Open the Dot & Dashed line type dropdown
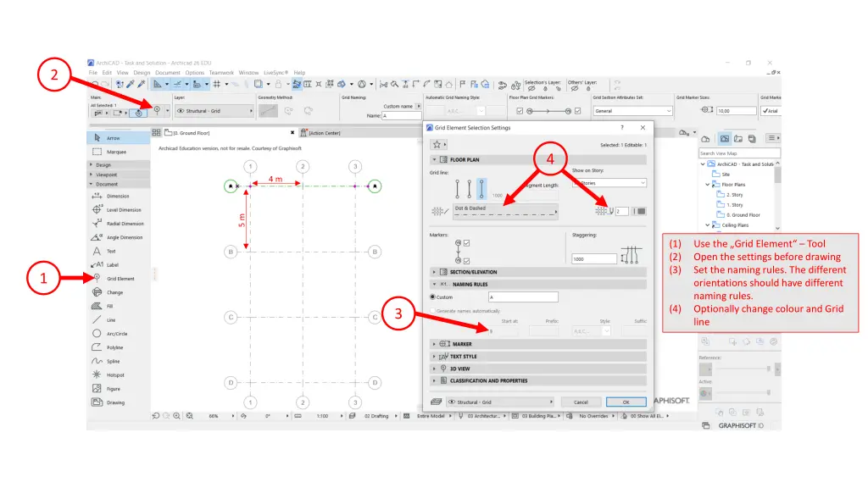This screenshot has height=488, width=868. [x=505, y=211]
